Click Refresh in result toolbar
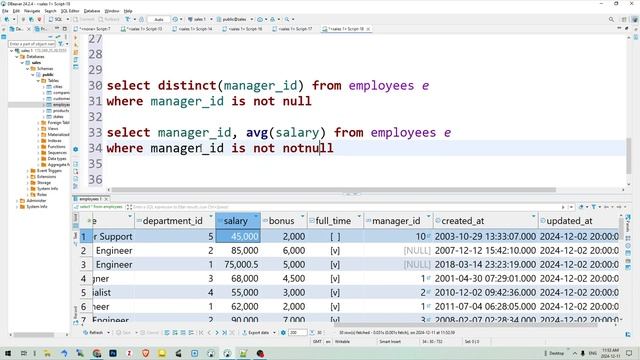Image resolution: width=640 pixels, height=360 pixels. point(93,333)
